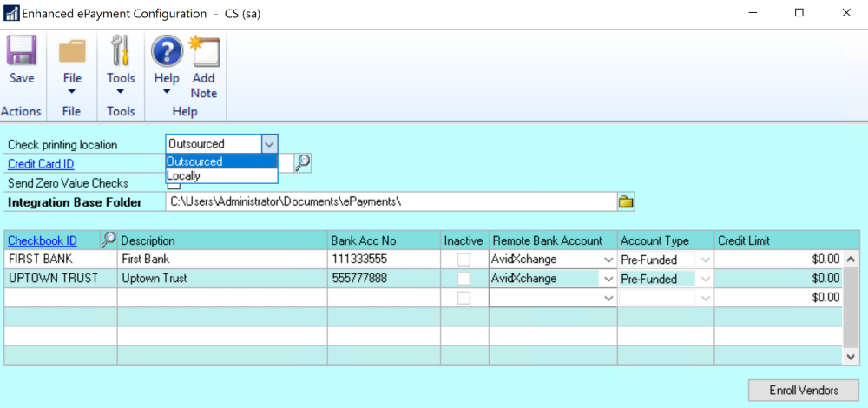The image size is (868, 408).
Task: Click bank account number 555777888
Action: tap(359, 279)
